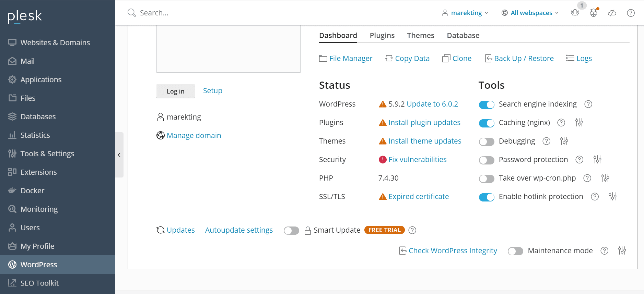Click the help question mark in header

click(631, 13)
